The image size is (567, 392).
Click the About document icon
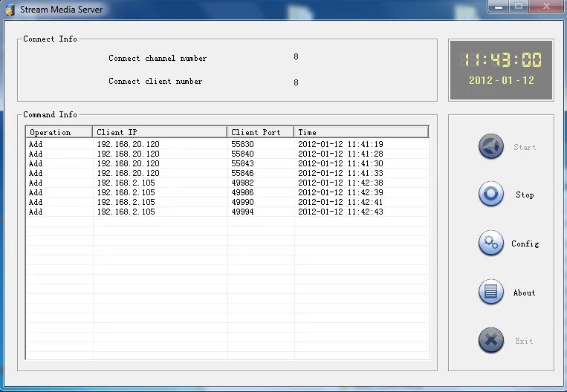coord(490,292)
